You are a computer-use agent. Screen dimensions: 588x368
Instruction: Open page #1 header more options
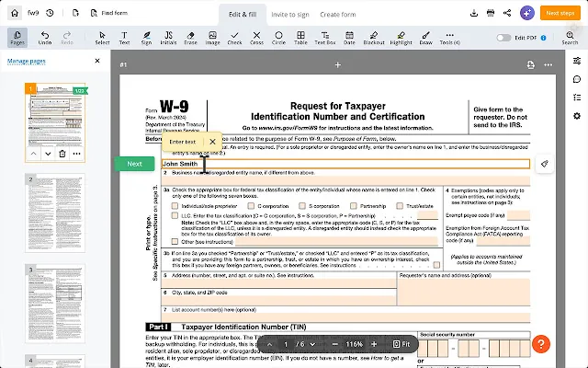(x=548, y=65)
